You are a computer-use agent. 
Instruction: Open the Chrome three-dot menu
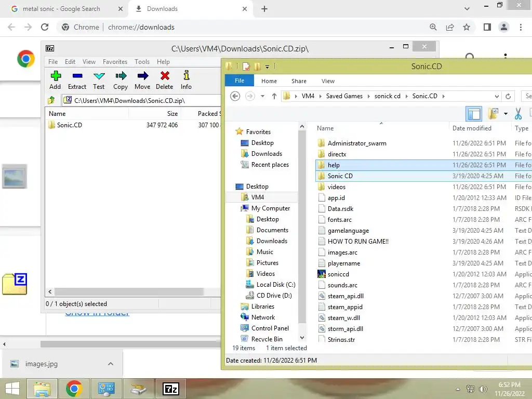click(x=521, y=27)
